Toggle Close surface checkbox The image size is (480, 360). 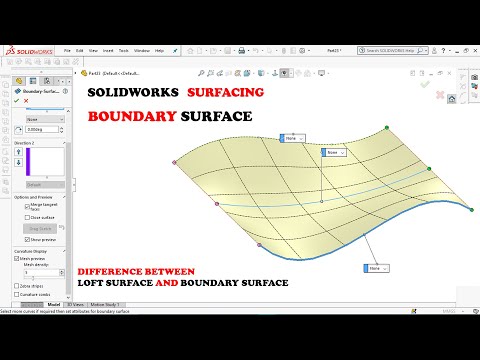click(x=27, y=217)
